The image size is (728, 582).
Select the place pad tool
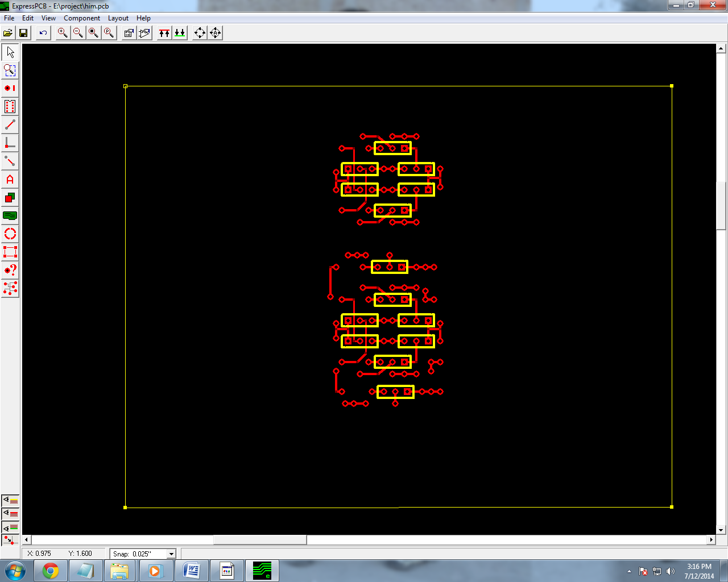[9, 88]
